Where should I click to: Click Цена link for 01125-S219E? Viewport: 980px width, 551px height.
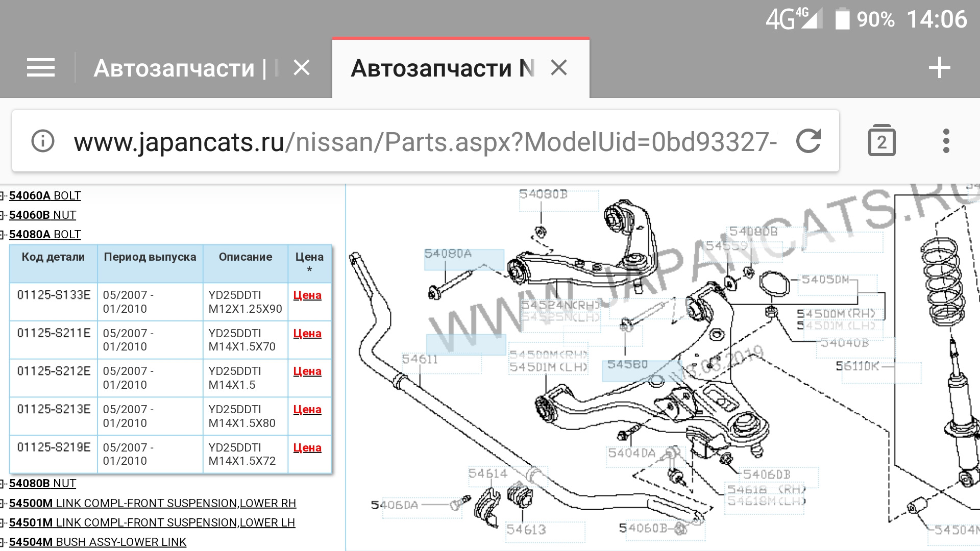click(307, 447)
